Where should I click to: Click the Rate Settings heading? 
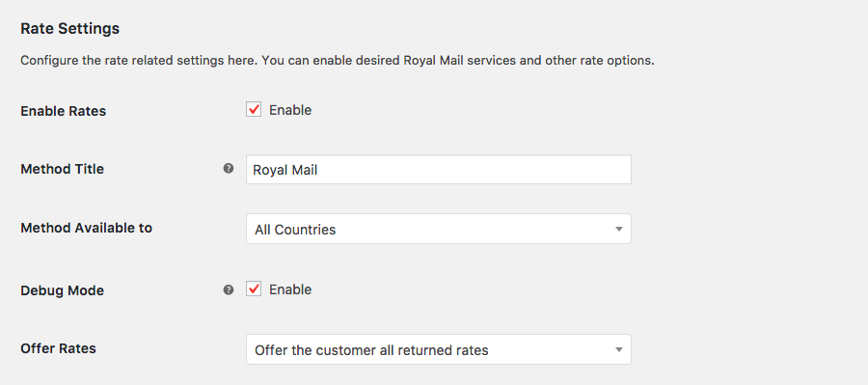(69, 28)
